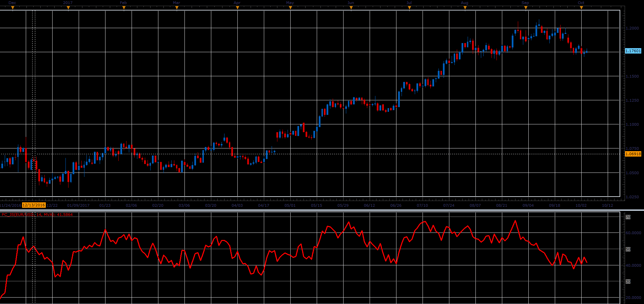
Task: Click the 1.0250 price axis label
Action: (x=632, y=197)
